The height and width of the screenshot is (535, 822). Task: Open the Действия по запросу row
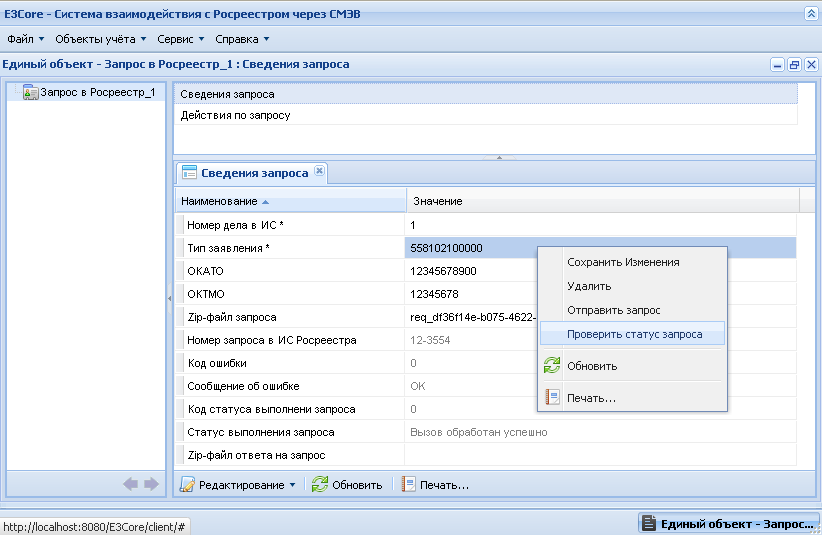485,115
